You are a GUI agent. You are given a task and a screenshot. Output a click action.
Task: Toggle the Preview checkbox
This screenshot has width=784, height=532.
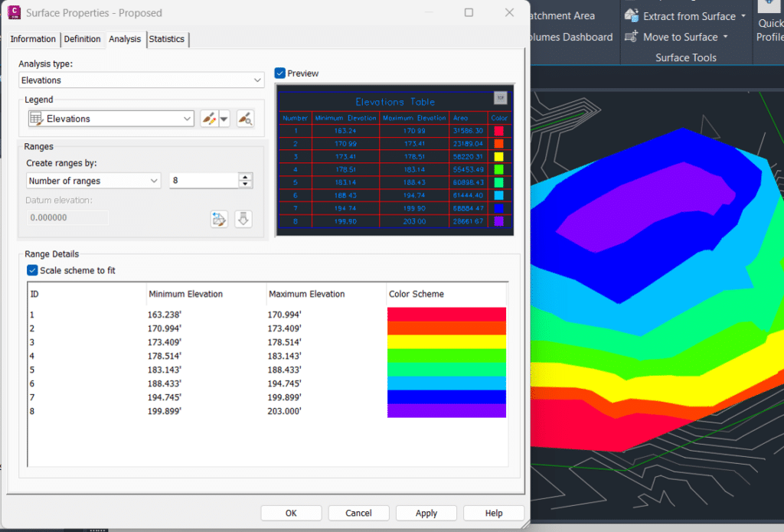coord(280,73)
